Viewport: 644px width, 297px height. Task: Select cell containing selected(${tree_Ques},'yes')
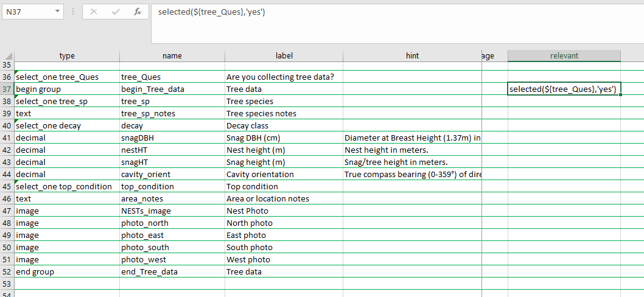tap(564, 89)
